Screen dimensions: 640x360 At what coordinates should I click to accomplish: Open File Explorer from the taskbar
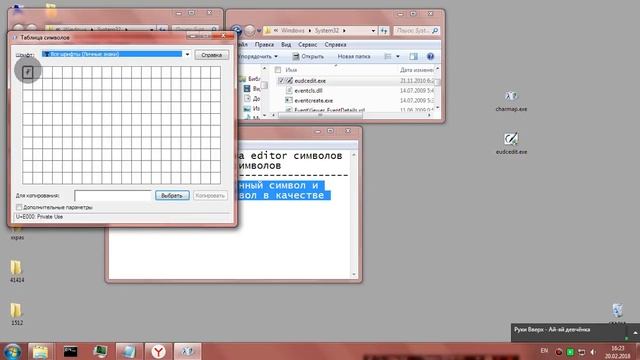[x=40, y=351]
